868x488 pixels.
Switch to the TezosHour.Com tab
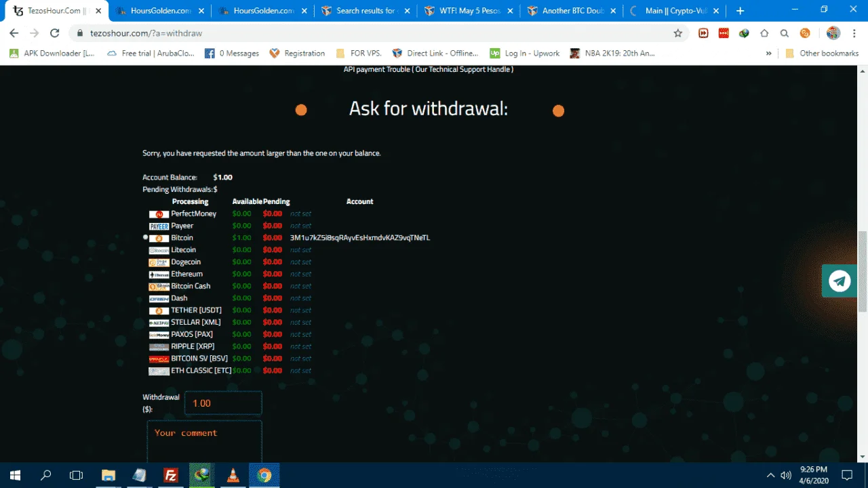(x=54, y=11)
